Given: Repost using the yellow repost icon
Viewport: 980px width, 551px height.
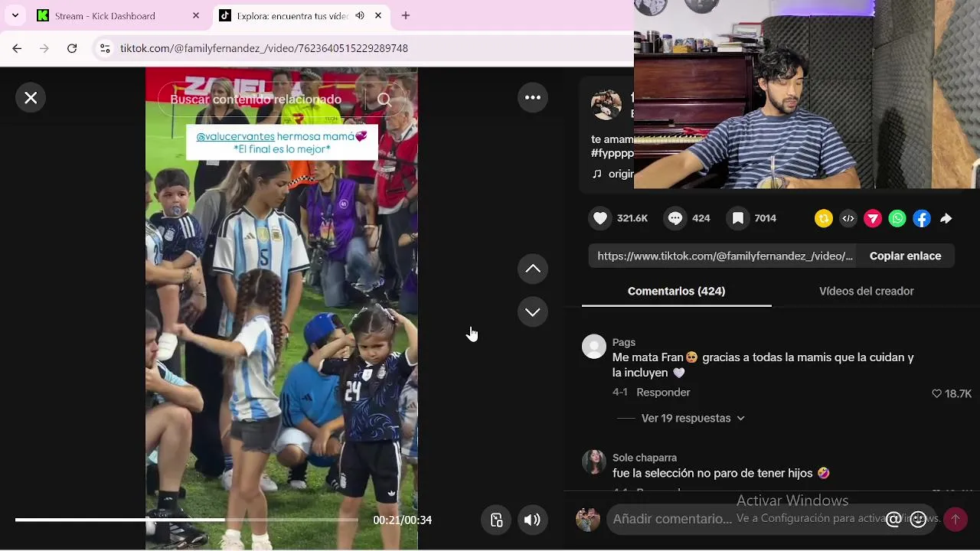Looking at the screenshot, I should coord(824,219).
